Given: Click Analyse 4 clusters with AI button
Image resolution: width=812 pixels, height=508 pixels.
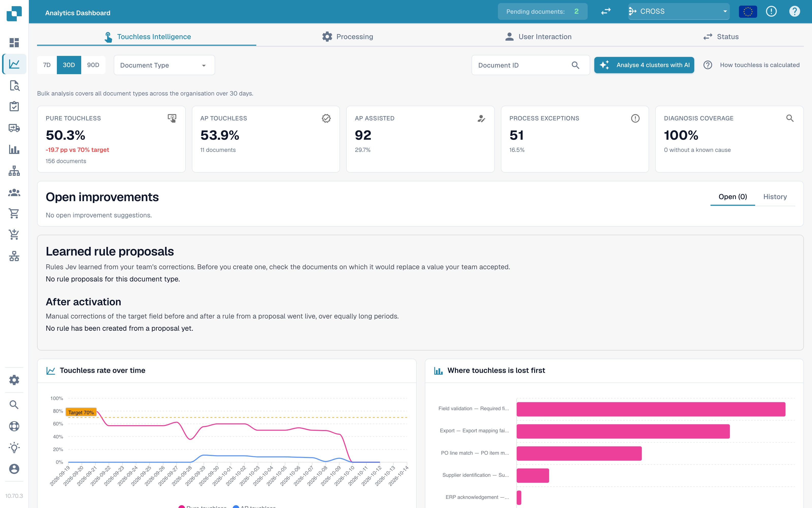Looking at the screenshot, I should tap(644, 65).
